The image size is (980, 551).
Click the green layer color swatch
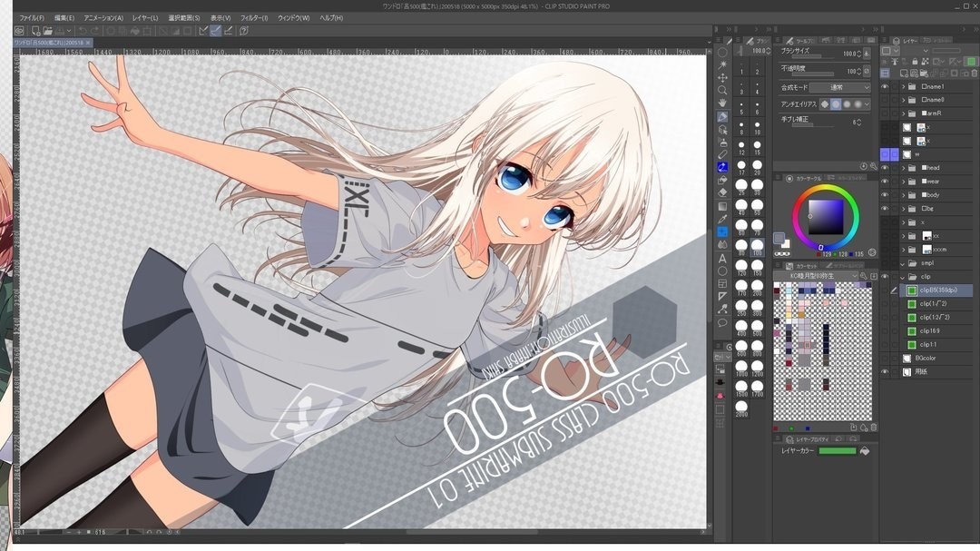pos(837,450)
